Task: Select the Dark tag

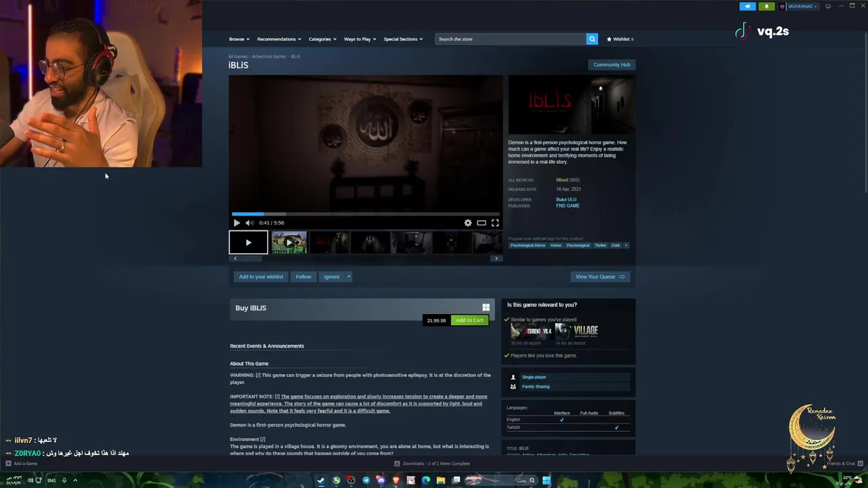Action: [616, 245]
